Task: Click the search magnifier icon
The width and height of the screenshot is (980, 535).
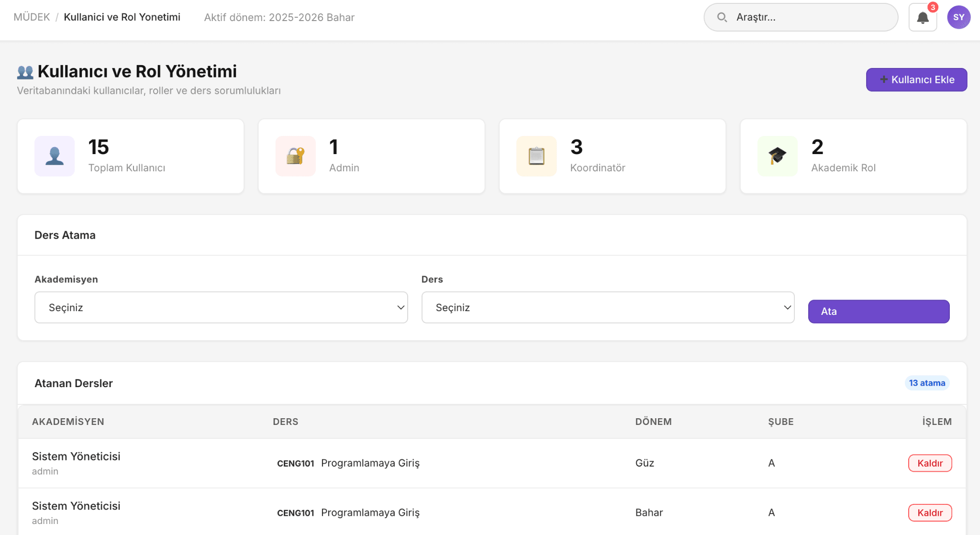Action: click(x=722, y=17)
